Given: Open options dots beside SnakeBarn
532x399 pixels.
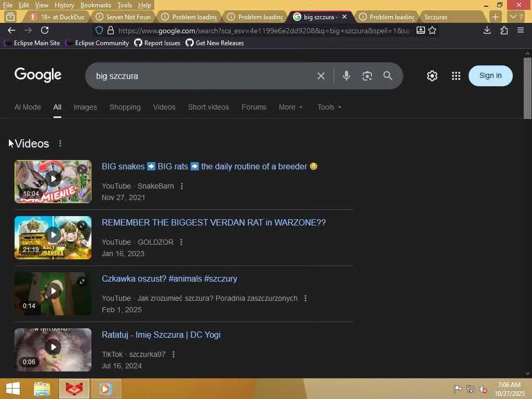Looking at the screenshot, I should (182, 186).
